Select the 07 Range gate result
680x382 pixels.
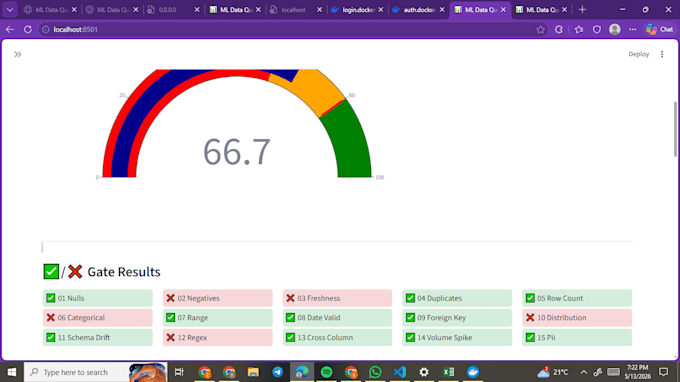pos(218,318)
